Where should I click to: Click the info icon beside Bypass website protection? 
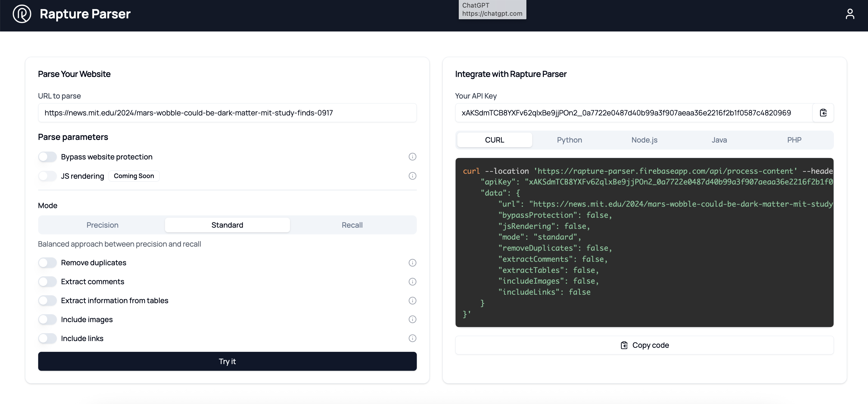point(412,156)
